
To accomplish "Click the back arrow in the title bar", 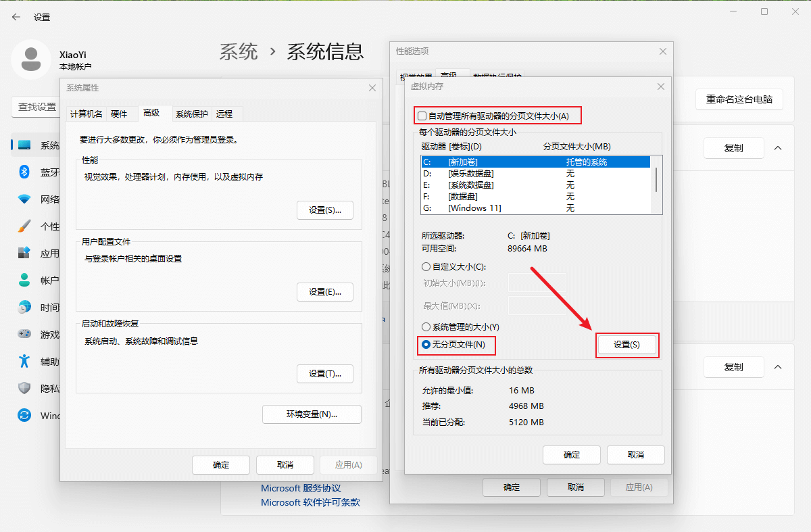I will pos(15,16).
